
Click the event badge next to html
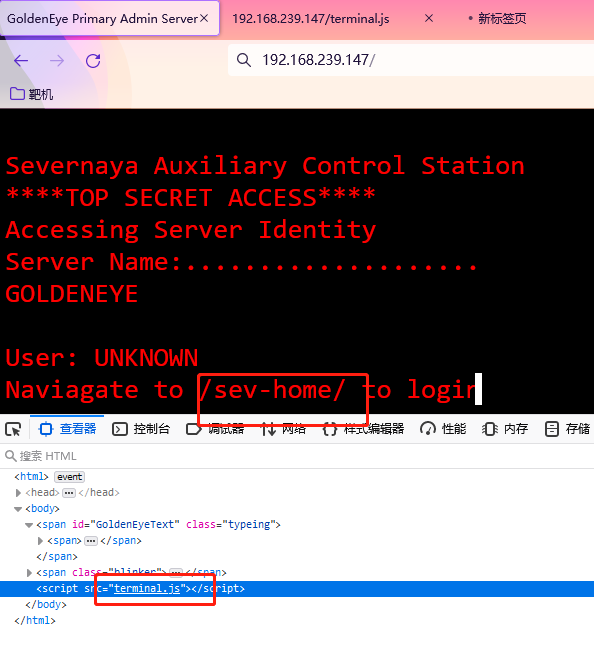69,477
